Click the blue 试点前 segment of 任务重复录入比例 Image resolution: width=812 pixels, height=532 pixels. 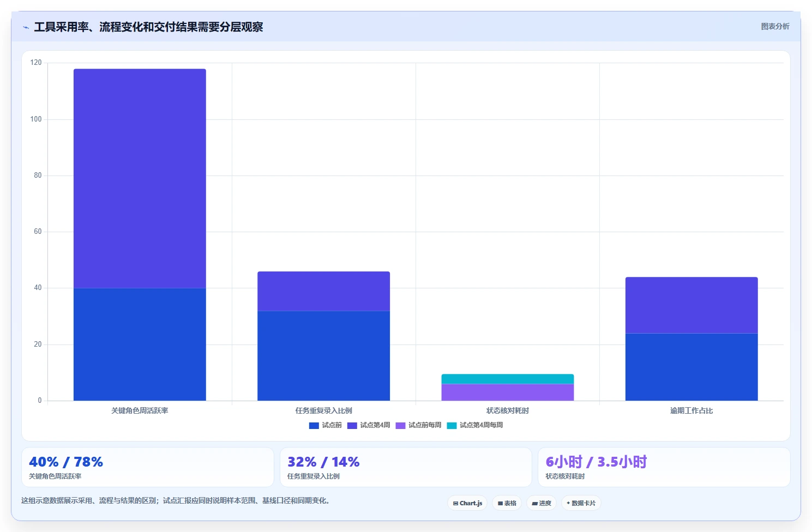[323, 356]
